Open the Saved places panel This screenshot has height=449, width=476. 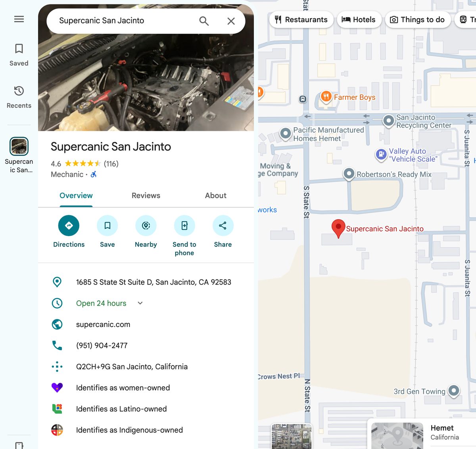pos(19,55)
